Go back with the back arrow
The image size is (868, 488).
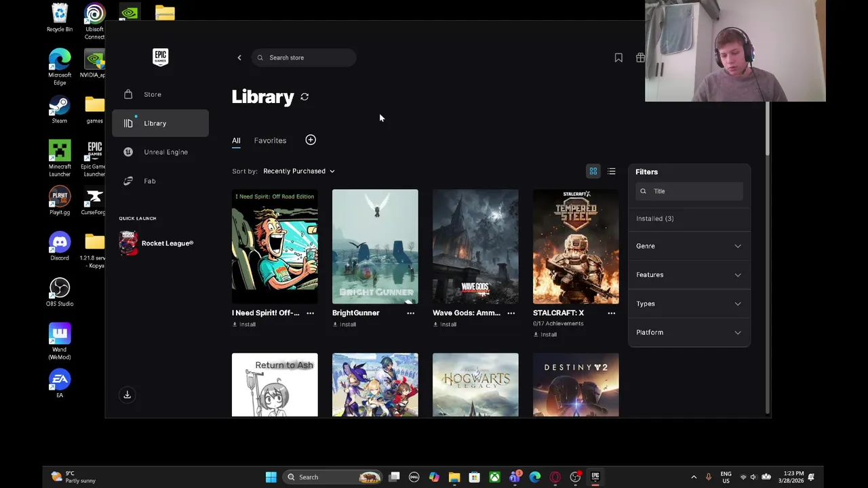click(239, 58)
